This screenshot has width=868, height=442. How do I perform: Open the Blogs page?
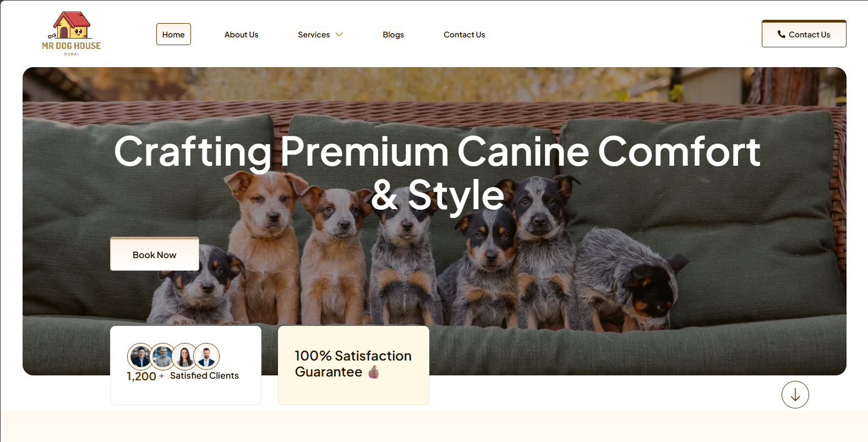[393, 35]
